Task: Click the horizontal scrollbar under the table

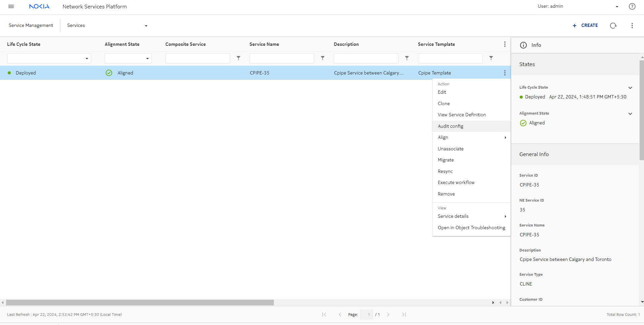Action: [x=140, y=303]
